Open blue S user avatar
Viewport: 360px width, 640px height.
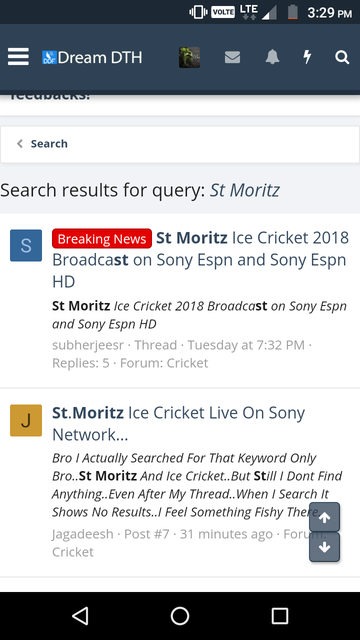26,245
